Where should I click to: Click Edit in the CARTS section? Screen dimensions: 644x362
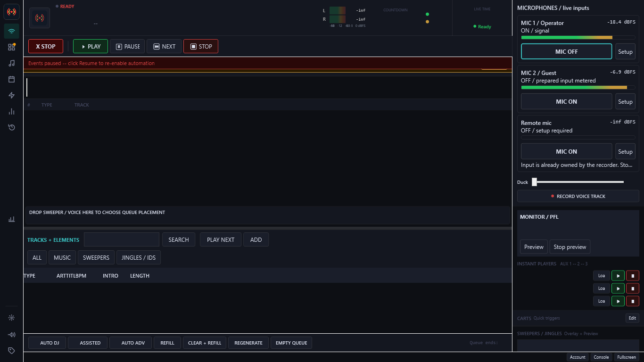[x=632, y=318]
